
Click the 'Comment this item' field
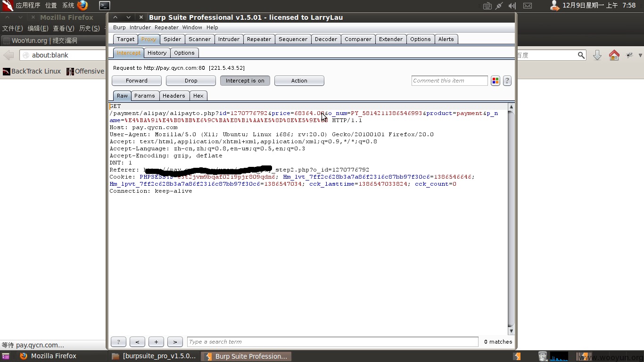(449, 81)
